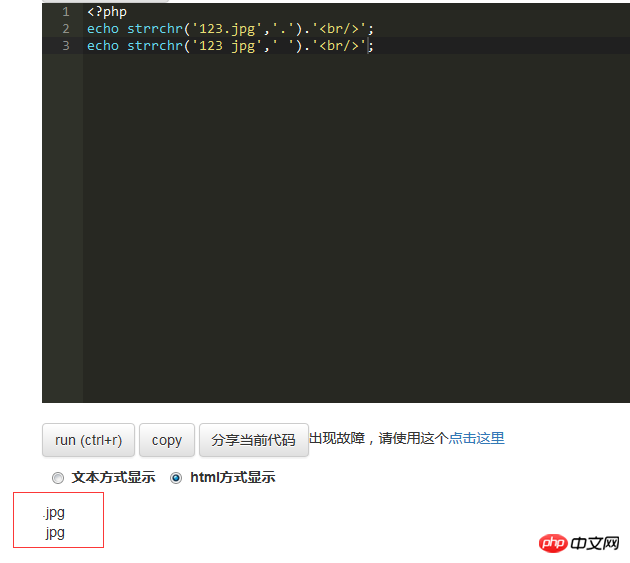Image resolution: width=630 pixels, height=563 pixels.
Task: Click the <?php opening tag
Action: pos(107,12)
